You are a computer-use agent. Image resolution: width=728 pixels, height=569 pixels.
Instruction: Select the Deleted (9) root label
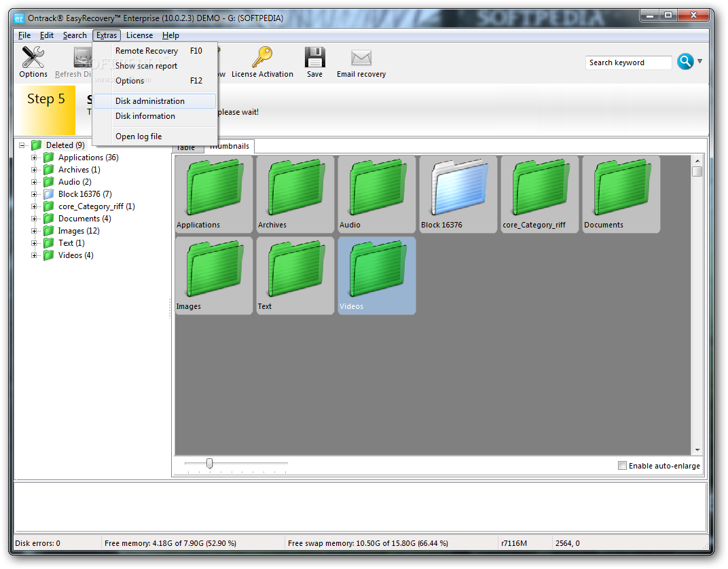[x=65, y=145]
